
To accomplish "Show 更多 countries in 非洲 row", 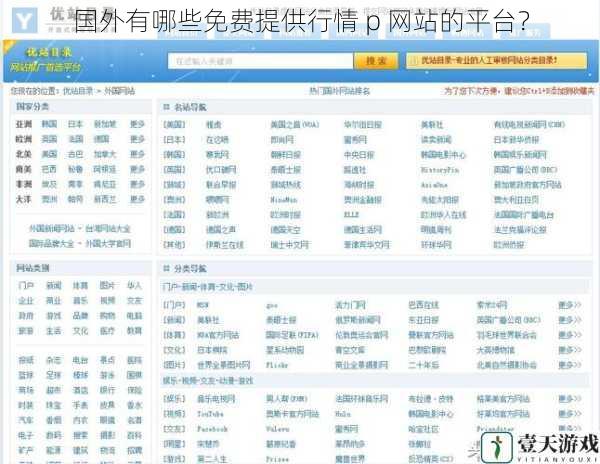I will [137, 184].
